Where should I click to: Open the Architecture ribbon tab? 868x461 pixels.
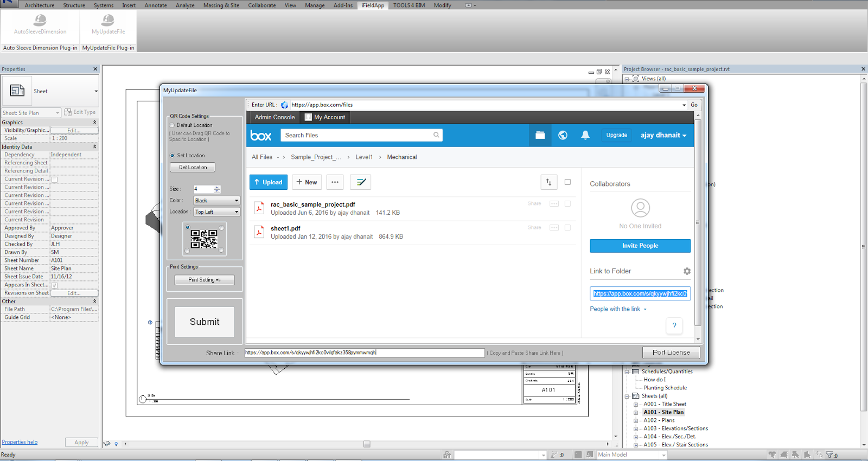pyautogui.click(x=40, y=5)
